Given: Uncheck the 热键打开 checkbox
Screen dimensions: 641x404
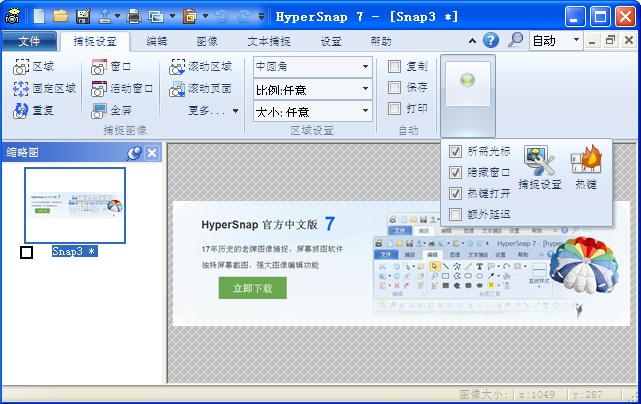Looking at the screenshot, I should pyautogui.click(x=455, y=193).
